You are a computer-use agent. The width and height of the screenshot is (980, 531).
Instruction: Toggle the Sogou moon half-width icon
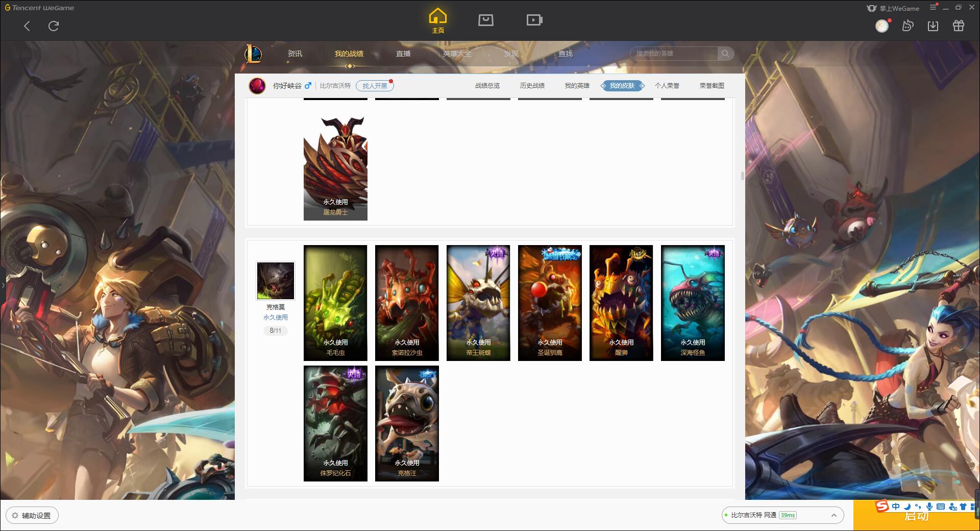pos(908,506)
